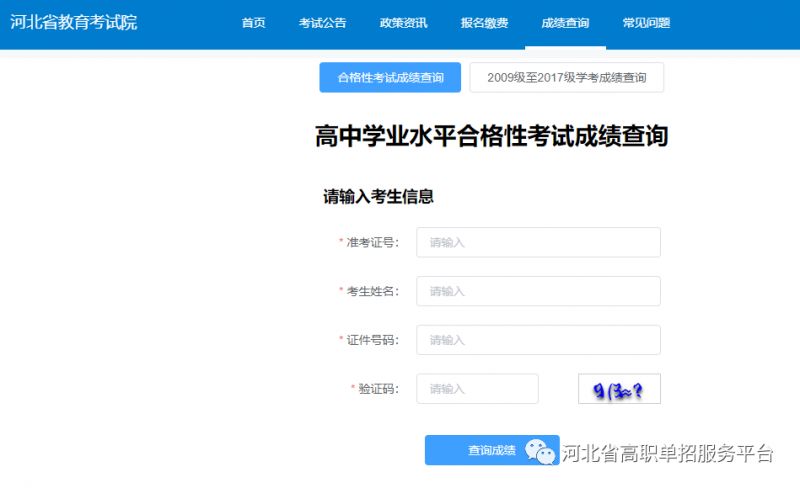Click the WeChat logo icon
This screenshot has height=488, width=800.
542,452
